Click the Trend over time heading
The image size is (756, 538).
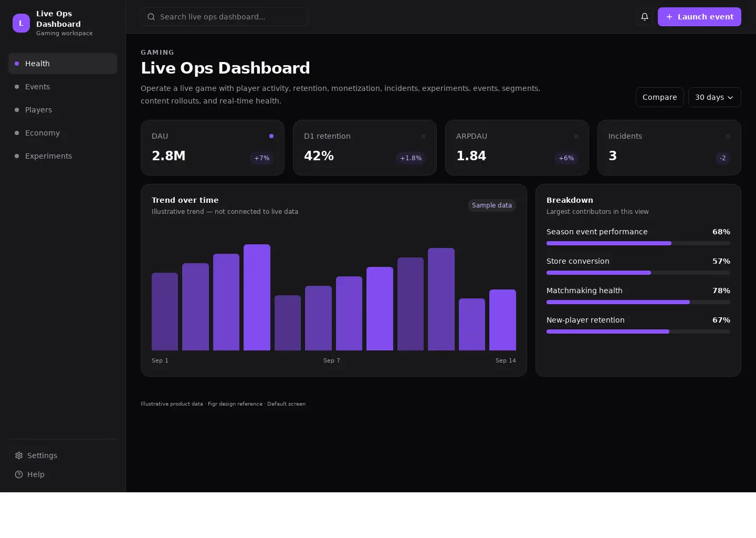pyautogui.click(x=185, y=200)
